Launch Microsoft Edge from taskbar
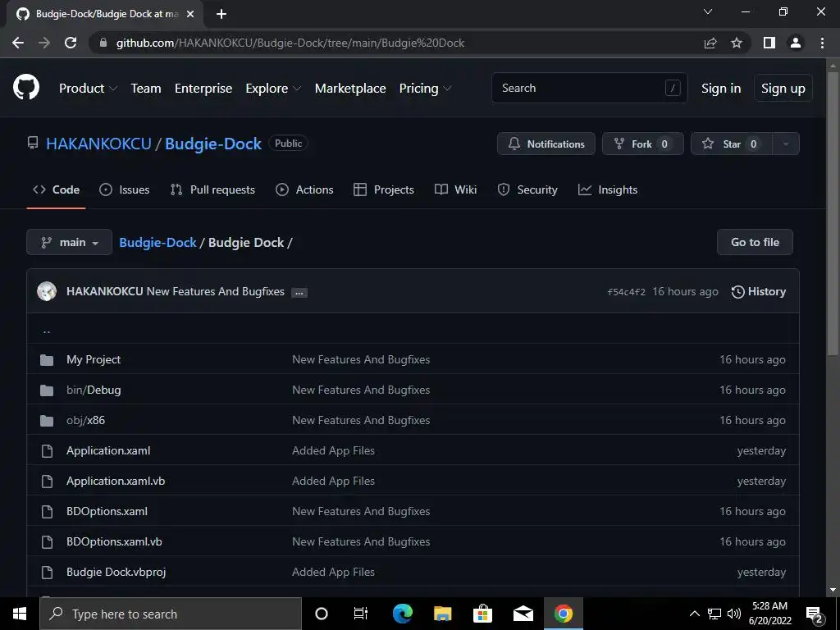840x630 pixels. click(402, 614)
